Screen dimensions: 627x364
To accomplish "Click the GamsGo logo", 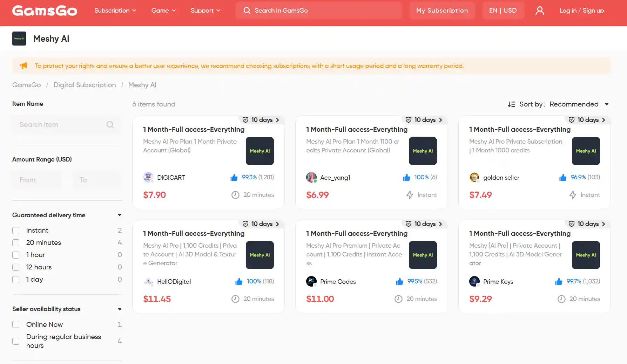I will pyautogui.click(x=45, y=11).
